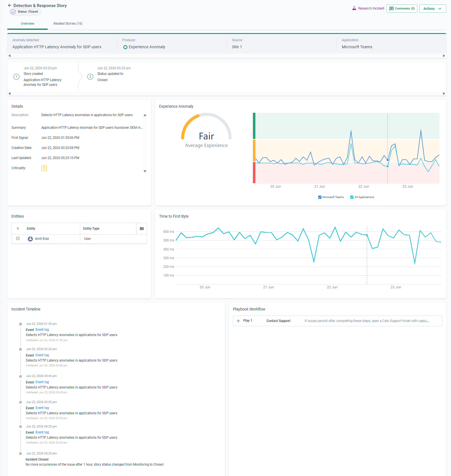Expand the Amit Erez entity row
The height and width of the screenshot is (476, 451).
click(x=18, y=239)
